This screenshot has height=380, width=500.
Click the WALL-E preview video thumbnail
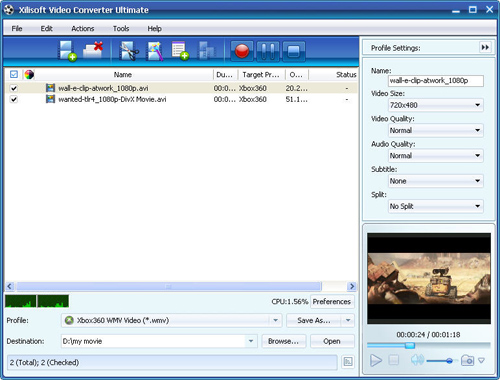[429, 278]
